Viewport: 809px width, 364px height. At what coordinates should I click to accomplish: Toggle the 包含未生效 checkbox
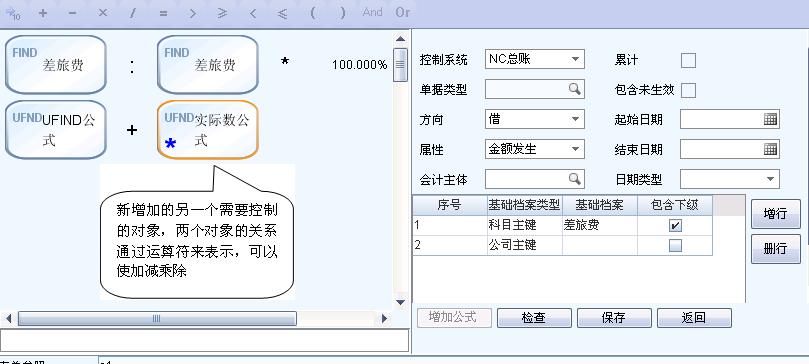coord(688,90)
